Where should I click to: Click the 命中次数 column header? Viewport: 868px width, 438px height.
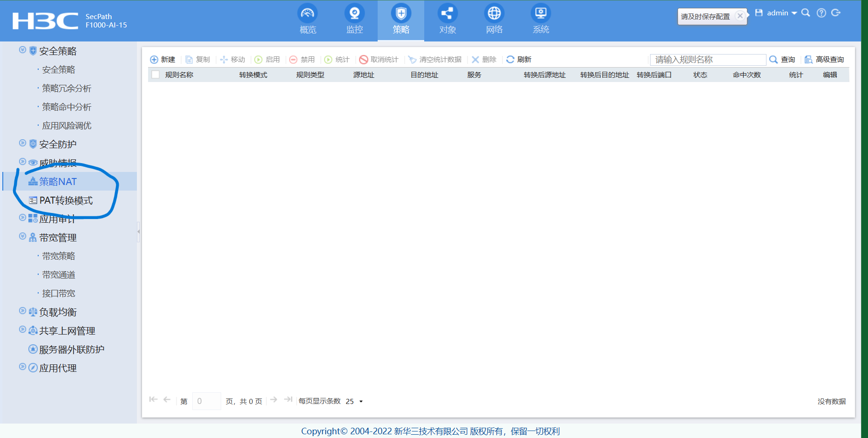tap(746, 75)
